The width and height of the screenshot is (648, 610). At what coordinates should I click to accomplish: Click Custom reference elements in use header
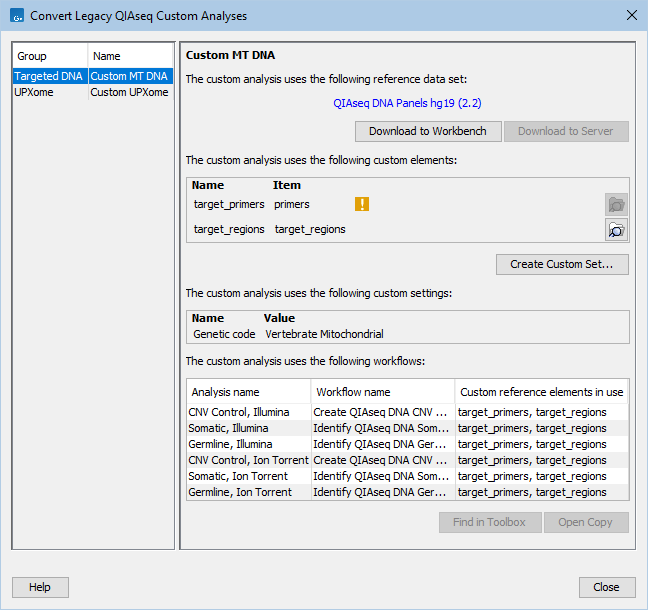click(x=541, y=392)
